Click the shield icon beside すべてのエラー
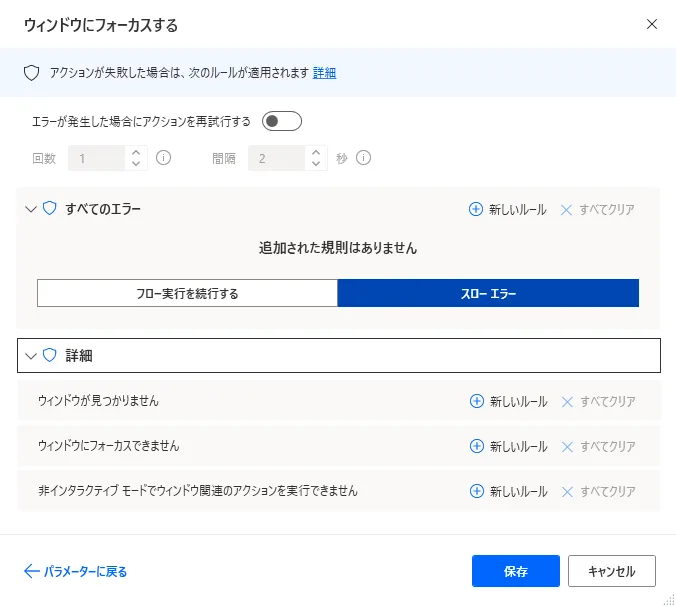 pyautogui.click(x=50, y=209)
